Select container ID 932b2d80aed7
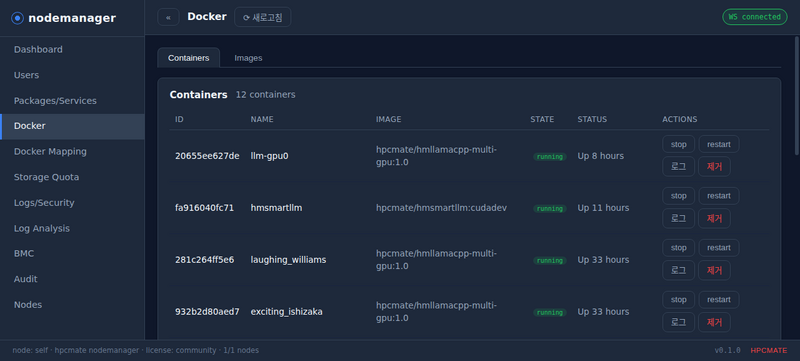 pyautogui.click(x=207, y=312)
